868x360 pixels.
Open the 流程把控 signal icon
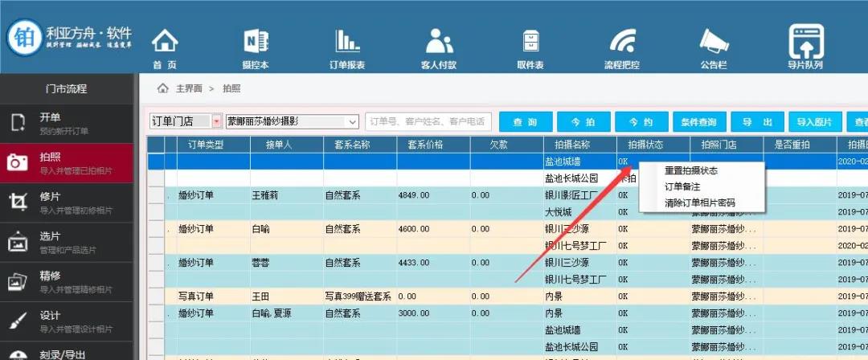click(621, 41)
